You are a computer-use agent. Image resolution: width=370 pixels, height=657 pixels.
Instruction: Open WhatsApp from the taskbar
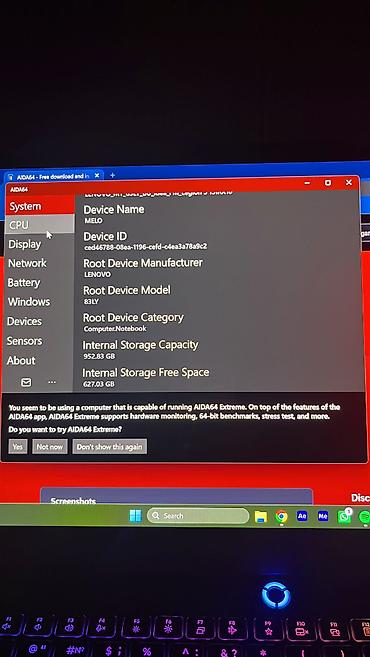click(x=344, y=516)
